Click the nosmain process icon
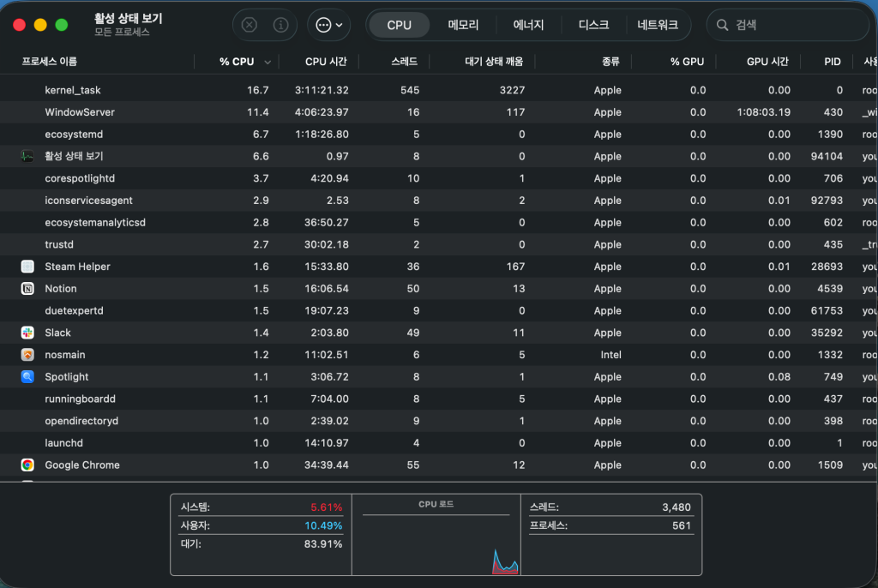This screenshot has height=588, width=878. 27,355
